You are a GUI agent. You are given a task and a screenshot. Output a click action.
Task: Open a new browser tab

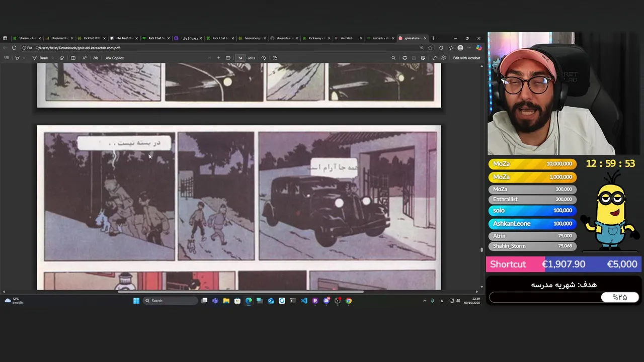coord(433,38)
